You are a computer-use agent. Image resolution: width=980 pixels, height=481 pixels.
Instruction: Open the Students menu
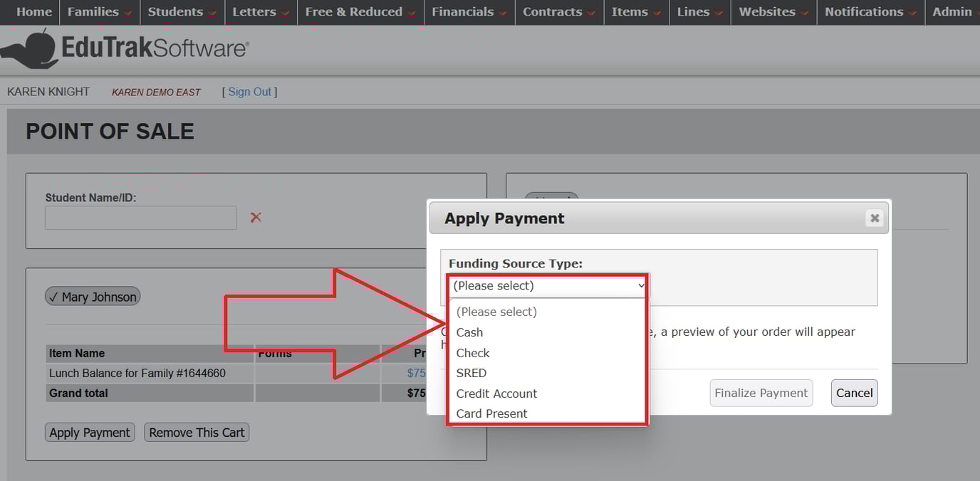(x=174, y=12)
